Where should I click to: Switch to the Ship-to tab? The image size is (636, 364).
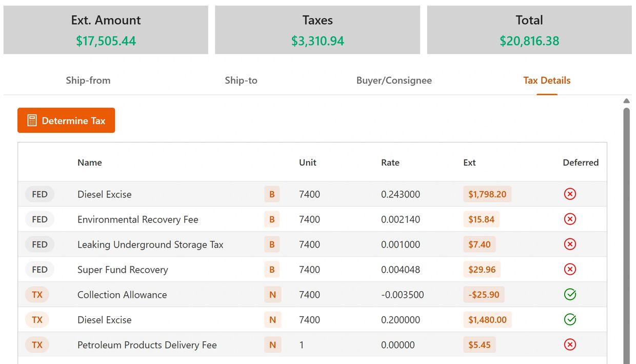coord(241,80)
